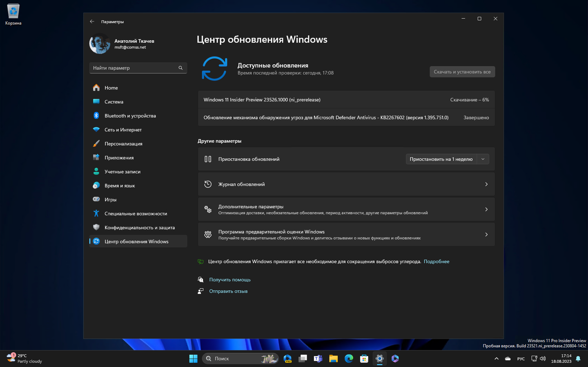Launch Microsoft Edge from the taskbar
This screenshot has width=588, height=367.
[x=348, y=358]
